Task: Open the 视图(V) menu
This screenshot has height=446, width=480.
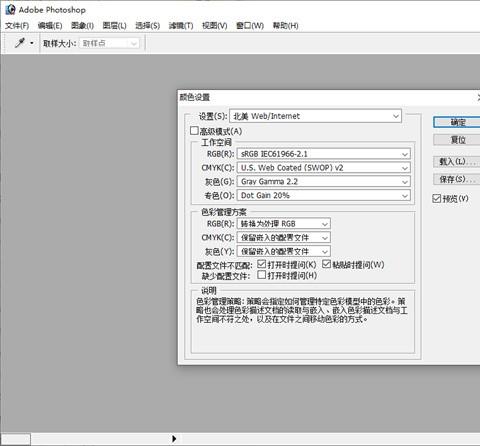Action: [x=215, y=26]
